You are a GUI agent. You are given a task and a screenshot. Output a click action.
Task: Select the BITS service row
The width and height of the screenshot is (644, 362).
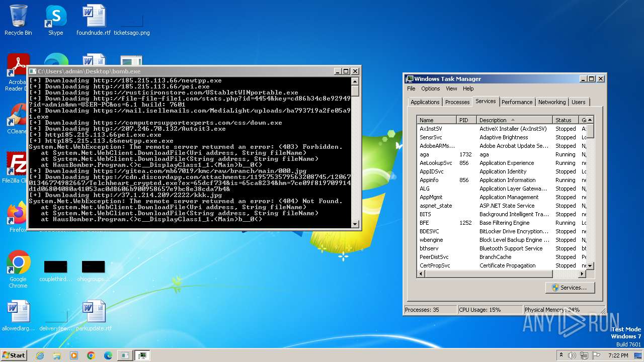tap(502, 214)
